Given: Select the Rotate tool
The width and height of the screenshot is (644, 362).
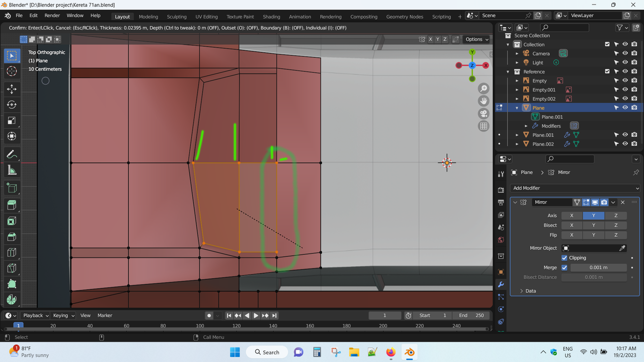Looking at the screenshot, I should pyautogui.click(x=12, y=105).
